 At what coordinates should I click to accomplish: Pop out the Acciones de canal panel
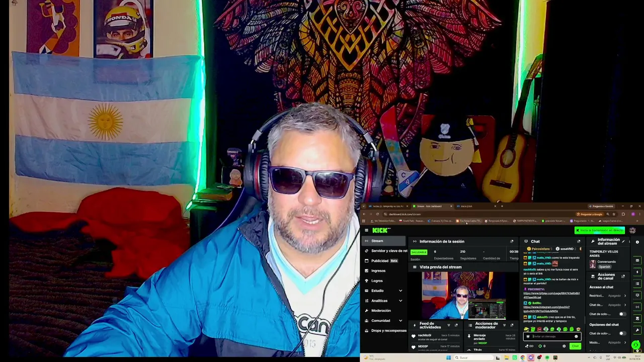point(623,276)
